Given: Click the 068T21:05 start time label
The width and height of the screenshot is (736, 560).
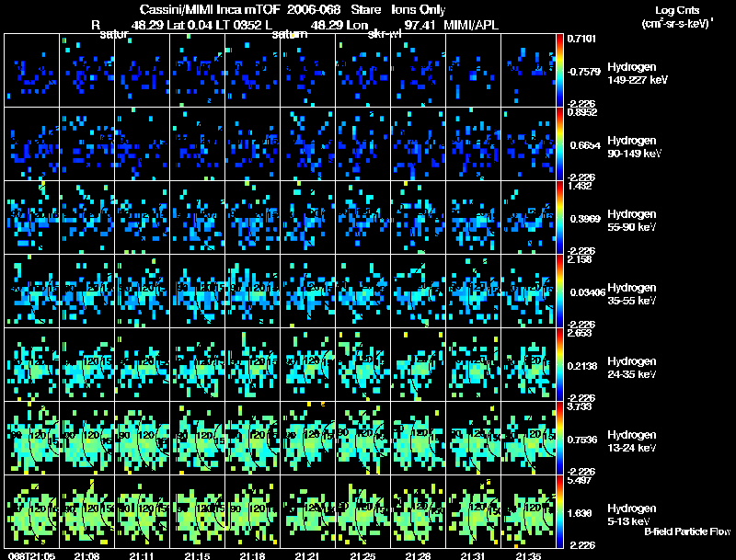Looking at the screenshot, I should (31, 556).
